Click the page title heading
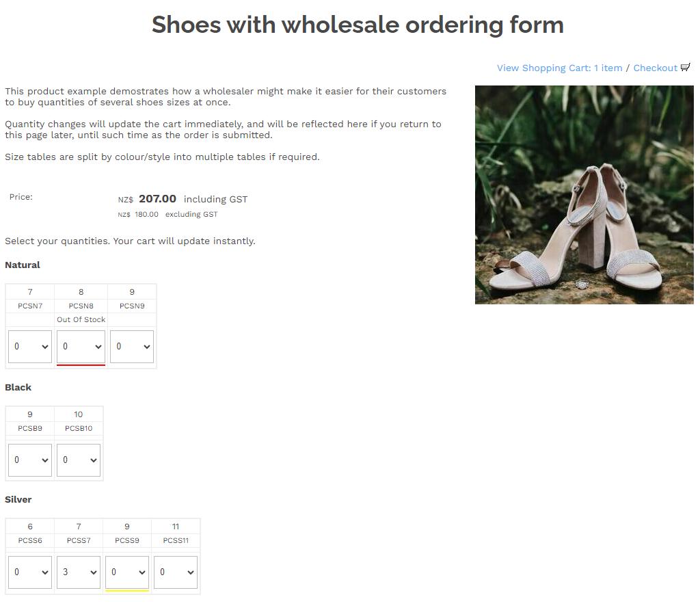 pyautogui.click(x=358, y=25)
